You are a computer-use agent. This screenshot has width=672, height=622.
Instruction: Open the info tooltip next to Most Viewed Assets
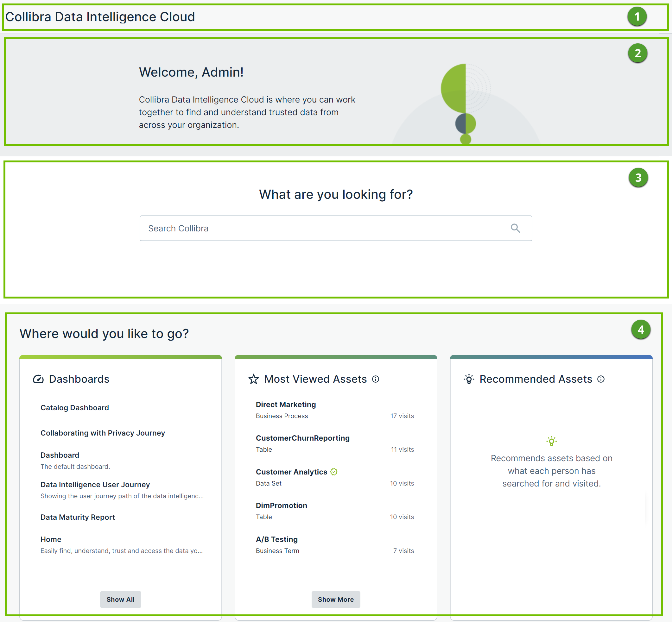click(376, 379)
